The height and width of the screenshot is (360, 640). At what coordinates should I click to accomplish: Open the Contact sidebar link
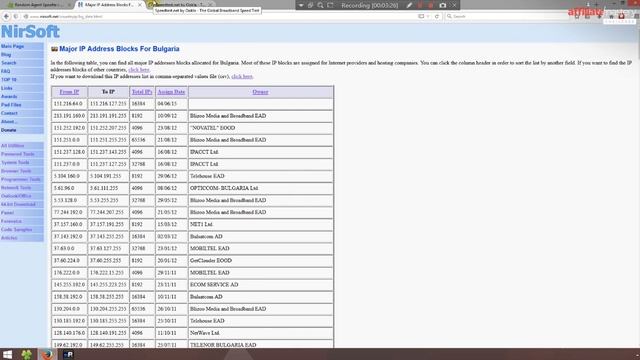[9, 113]
